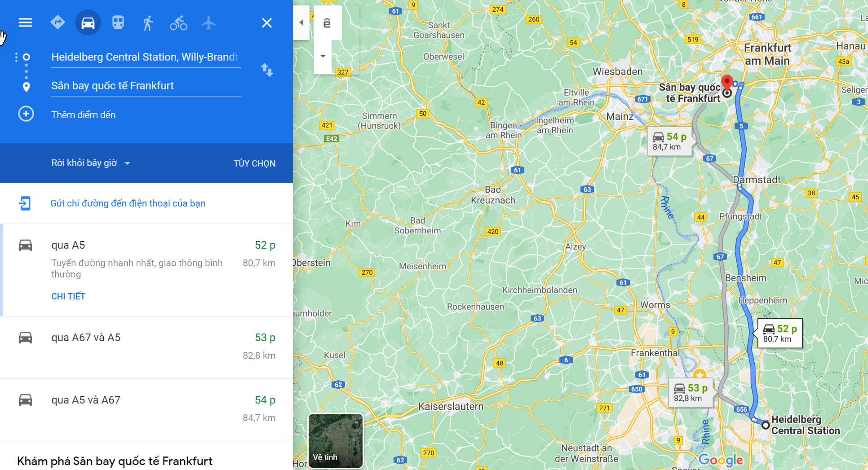Image resolution: width=868 pixels, height=470 pixels.
Task: Click 52 p 80,7 km map route label
Action: point(780,334)
